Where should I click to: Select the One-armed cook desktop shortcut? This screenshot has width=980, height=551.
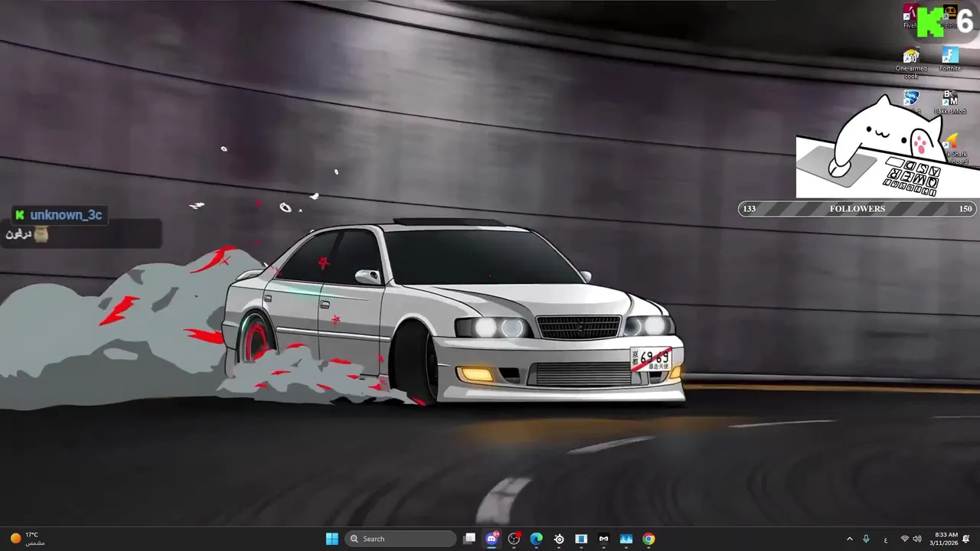click(x=911, y=64)
